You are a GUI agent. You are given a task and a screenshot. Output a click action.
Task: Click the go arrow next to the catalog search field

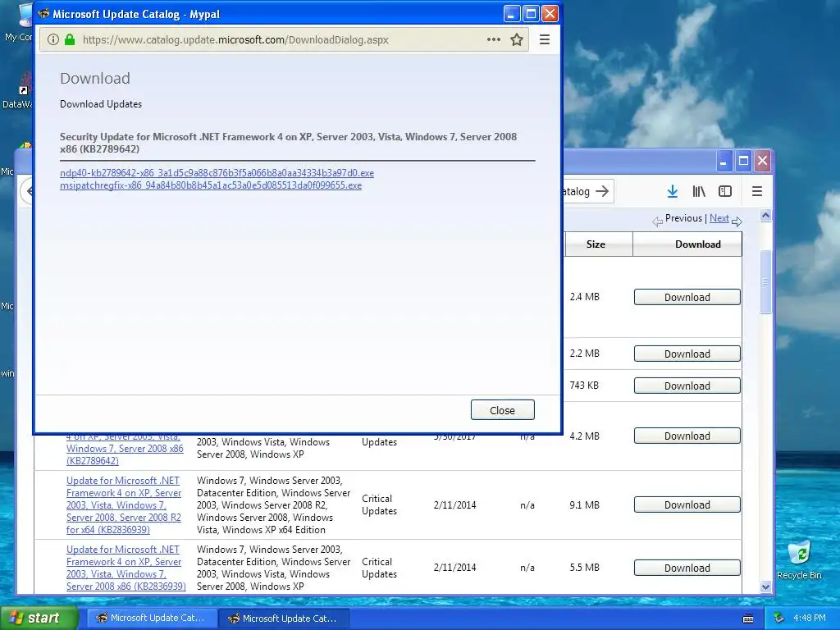coord(602,191)
